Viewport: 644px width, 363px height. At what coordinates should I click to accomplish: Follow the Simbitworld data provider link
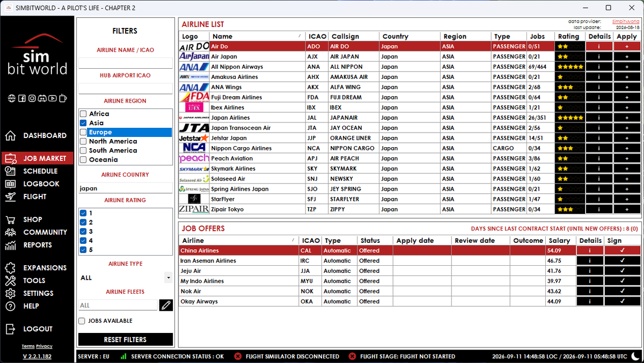(x=626, y=21)
